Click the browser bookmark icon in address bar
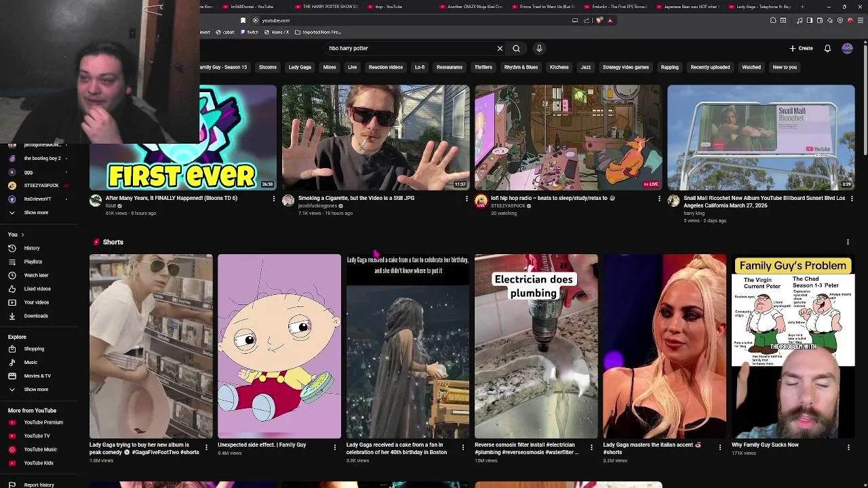This screenshot has width=868, height=488. tap(243, 20)
